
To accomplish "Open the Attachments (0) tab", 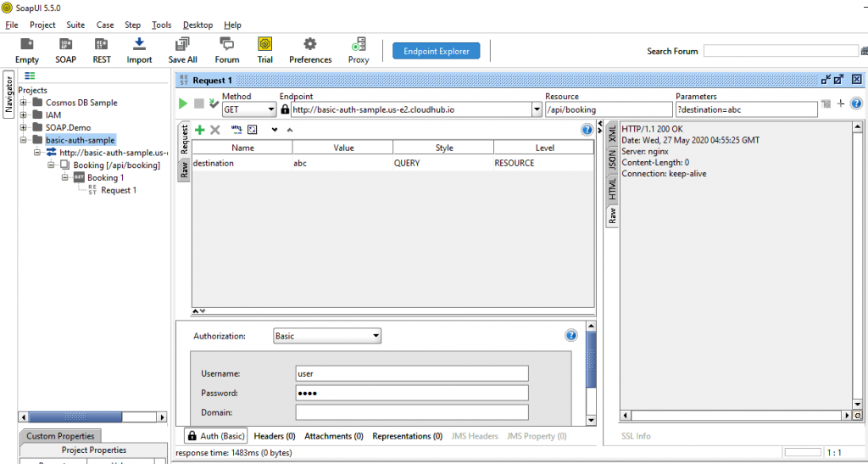I will click(x=334, y=436).
